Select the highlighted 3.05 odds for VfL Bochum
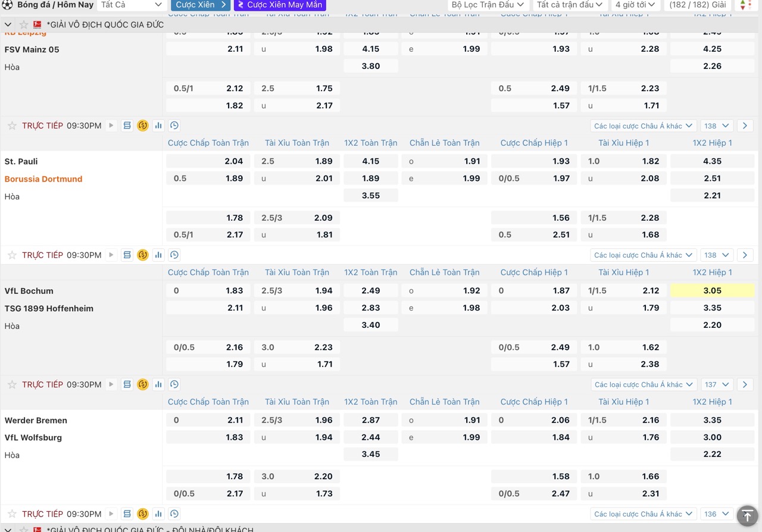 (713, 290)
